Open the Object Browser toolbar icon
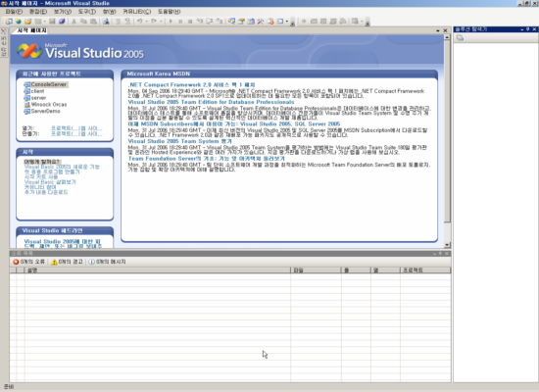 (x=251, y=22)
